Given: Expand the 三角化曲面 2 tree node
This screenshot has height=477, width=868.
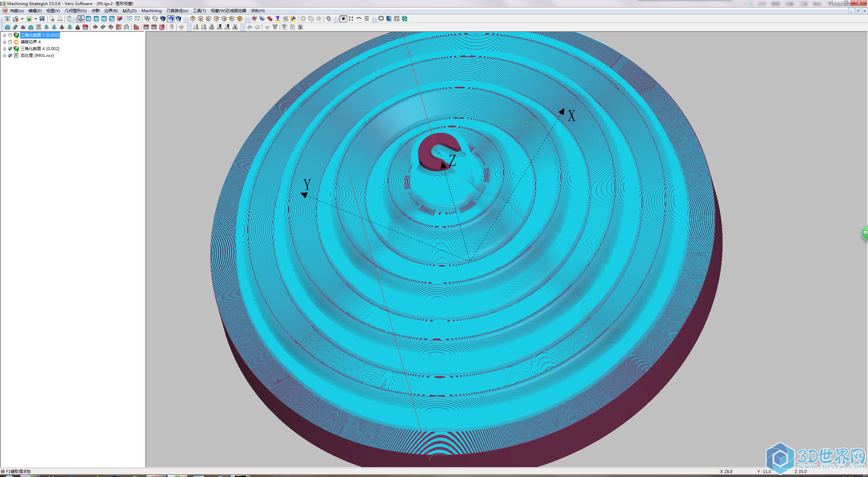Looking at the screenshot, I should click(4, 35).
